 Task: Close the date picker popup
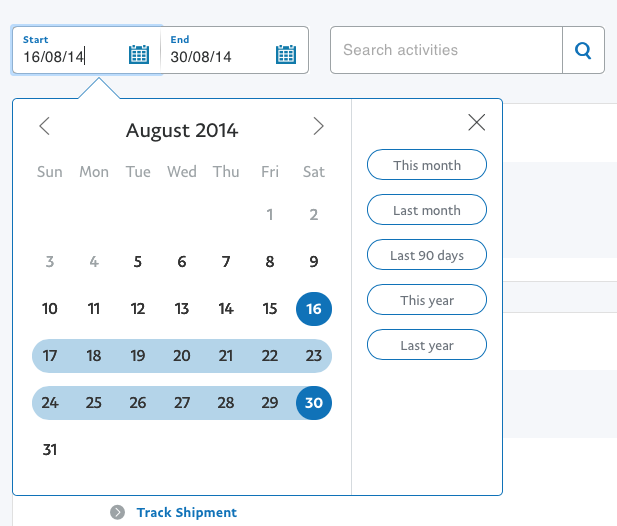tap(477, 123)
